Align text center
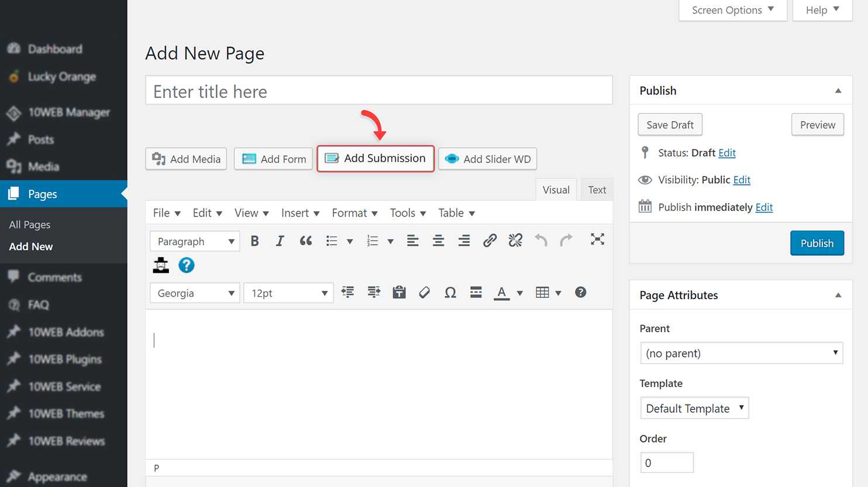Screen dimensions: 868x487 pos(438,241)
